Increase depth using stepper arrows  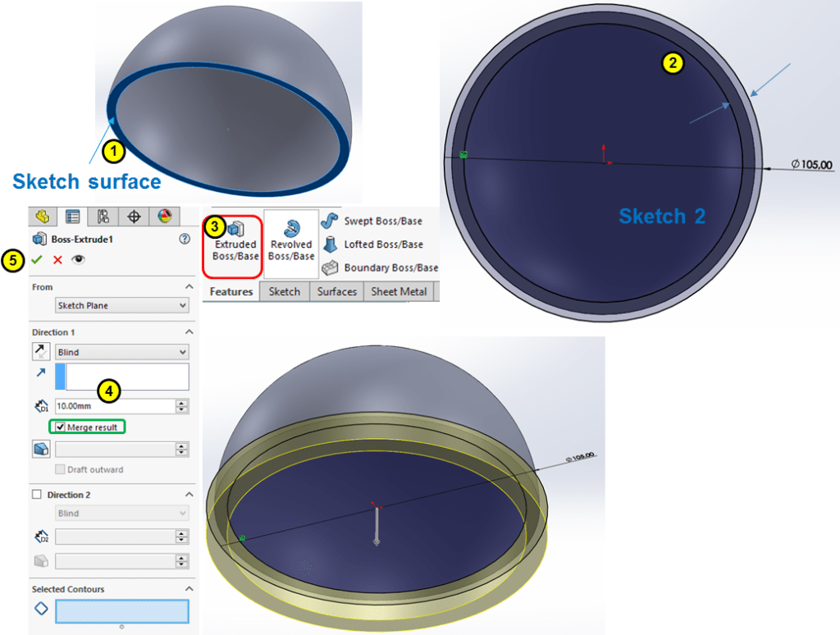181,403
